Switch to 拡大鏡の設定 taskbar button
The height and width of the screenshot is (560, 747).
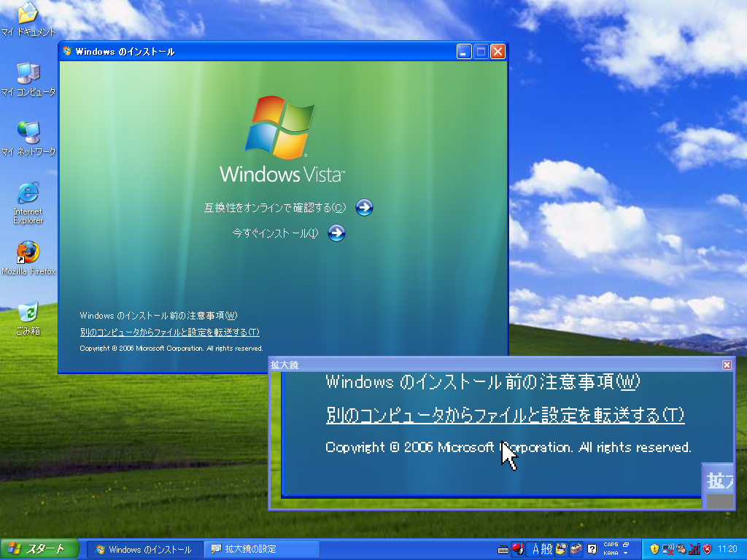click(x=262, y=549)
